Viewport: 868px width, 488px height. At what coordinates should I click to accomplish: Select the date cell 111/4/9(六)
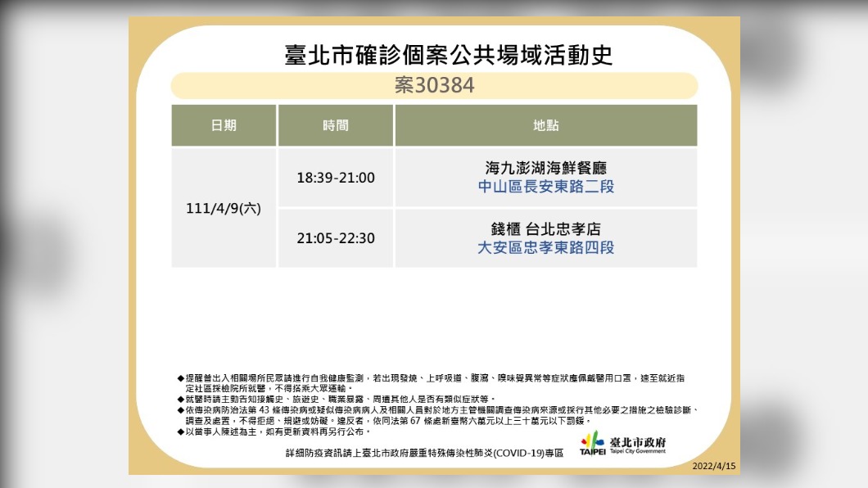224,208
